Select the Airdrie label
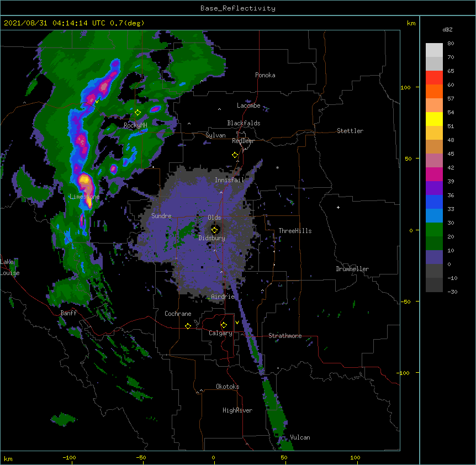The width and height of the screenshot is (476, 465). click(x=223, y=297)
